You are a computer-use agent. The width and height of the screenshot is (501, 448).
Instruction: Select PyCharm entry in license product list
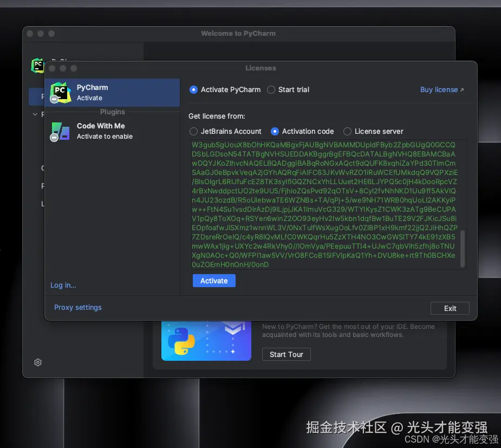[x=113, y=93]
